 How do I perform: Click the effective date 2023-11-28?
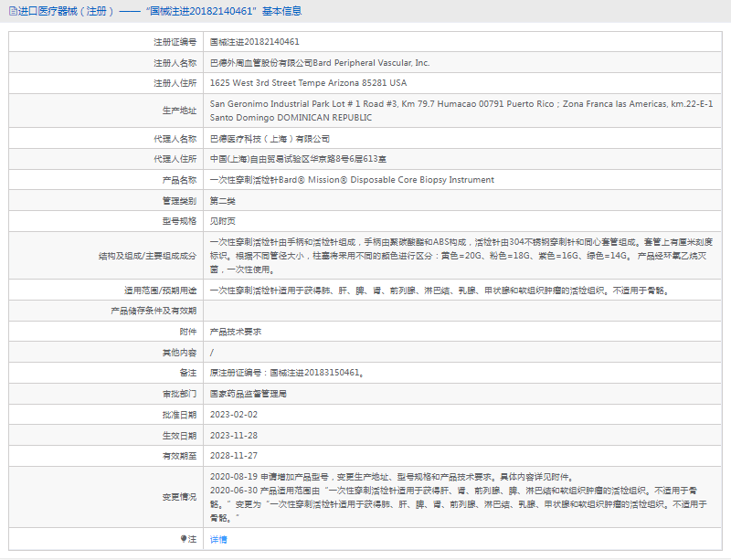pyautogui.click(x=233, y=435)
